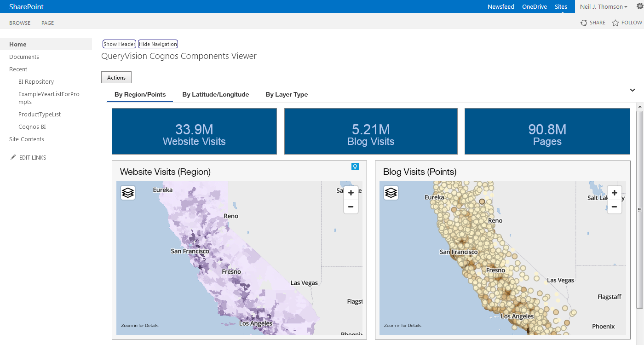Click the blue map pin icon on Website Visits panel
Screen dimensions: 644x345
click(x=355, y=167)
